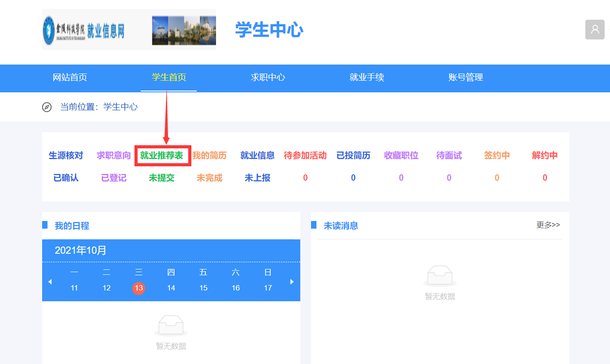
Task: Open the 生源核对 link
Action: [66, 156]
